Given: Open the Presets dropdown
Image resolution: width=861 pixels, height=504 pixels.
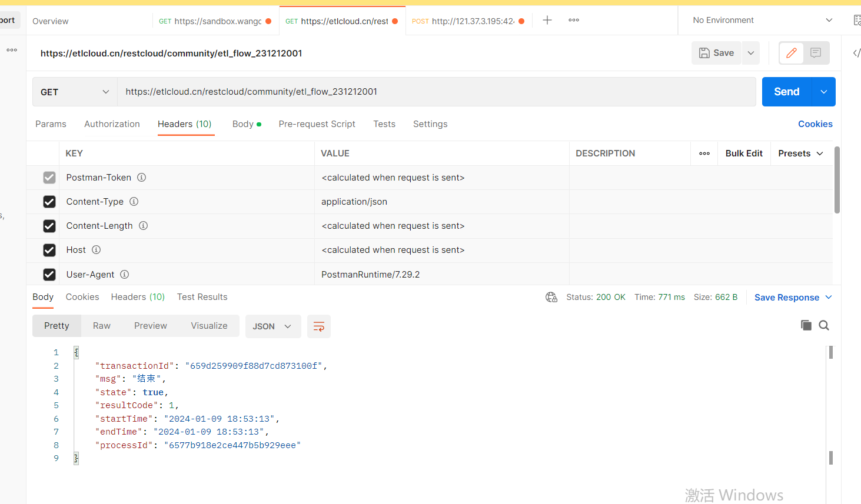Looking at the screenshot, I should [x=800, y=153].
